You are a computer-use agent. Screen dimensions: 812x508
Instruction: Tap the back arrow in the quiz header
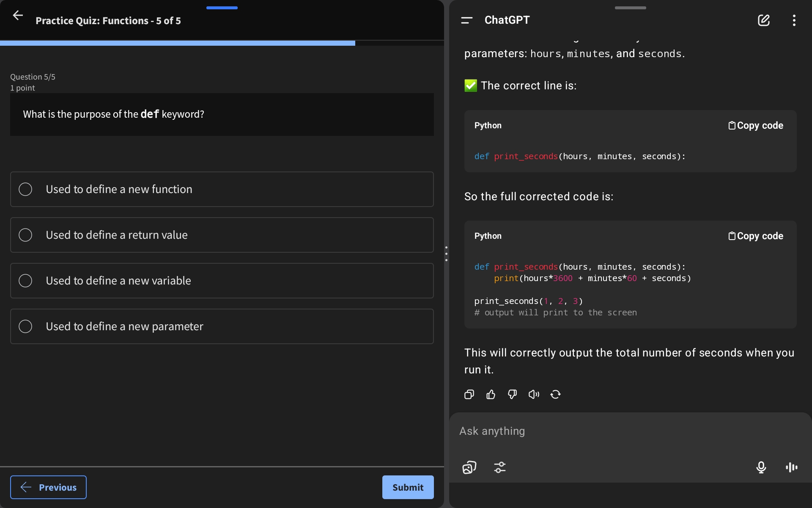click(18, 16)
